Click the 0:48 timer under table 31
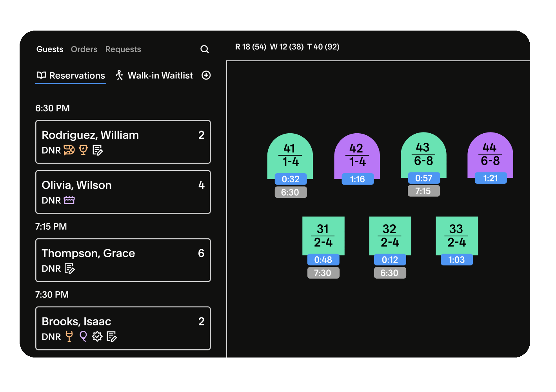 pos(323,260)
